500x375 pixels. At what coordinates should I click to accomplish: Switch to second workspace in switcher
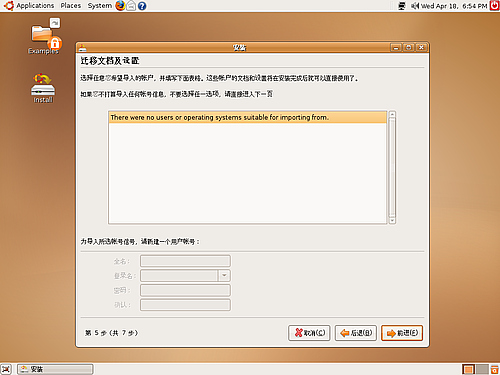point(482,369)
